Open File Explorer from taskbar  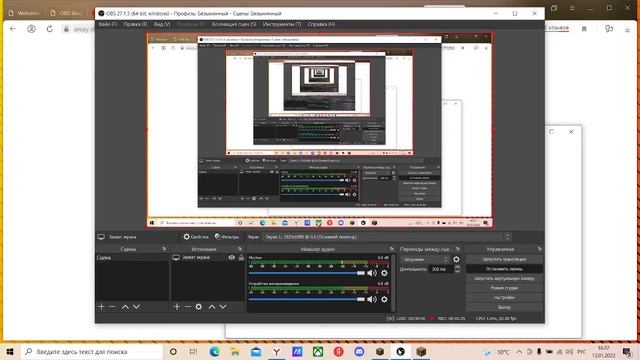tap(235, 351)
